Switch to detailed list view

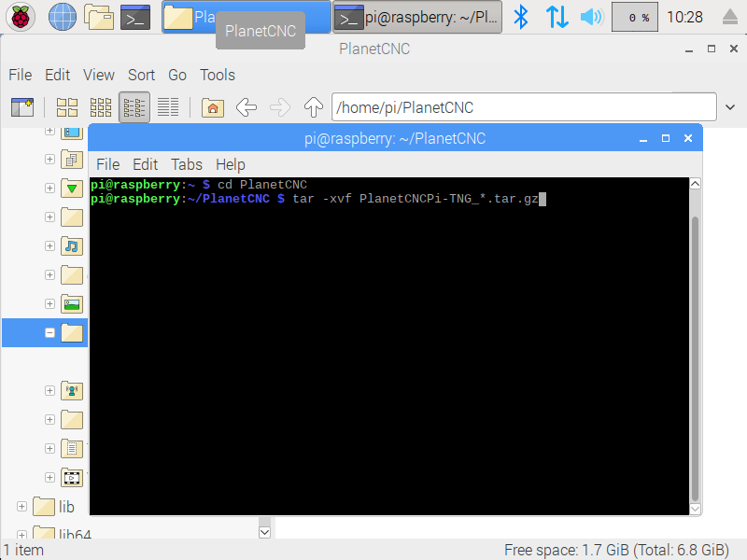tap(168, 107)
